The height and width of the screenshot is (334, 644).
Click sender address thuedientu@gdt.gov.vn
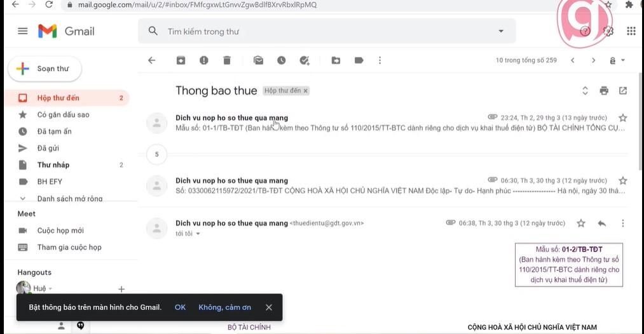327,224
